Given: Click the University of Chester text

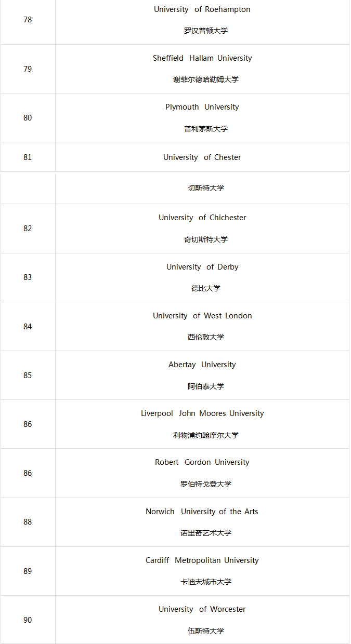Looking at the screenshot, I should pyautogui.click(x=202, y=157).
